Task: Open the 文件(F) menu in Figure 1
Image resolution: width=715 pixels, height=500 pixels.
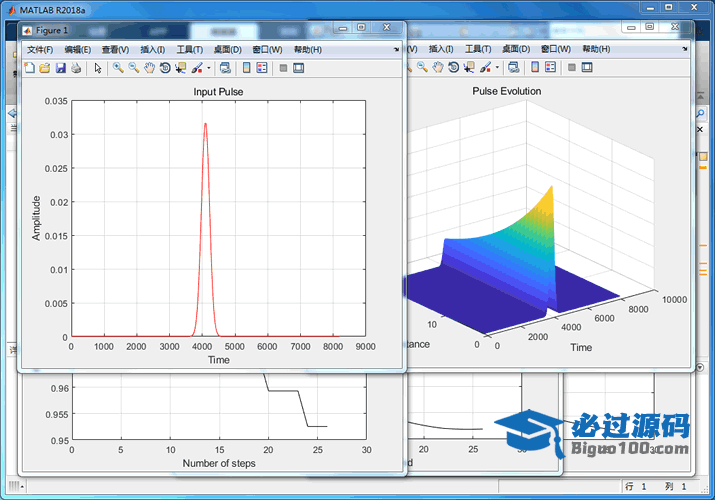Action: click(x=40, y=49)
